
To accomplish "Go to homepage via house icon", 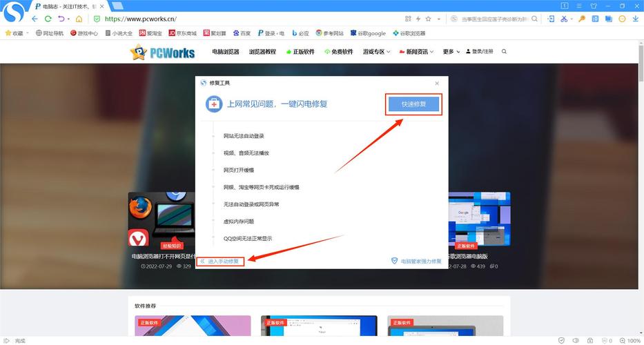I will click(79, 19).
